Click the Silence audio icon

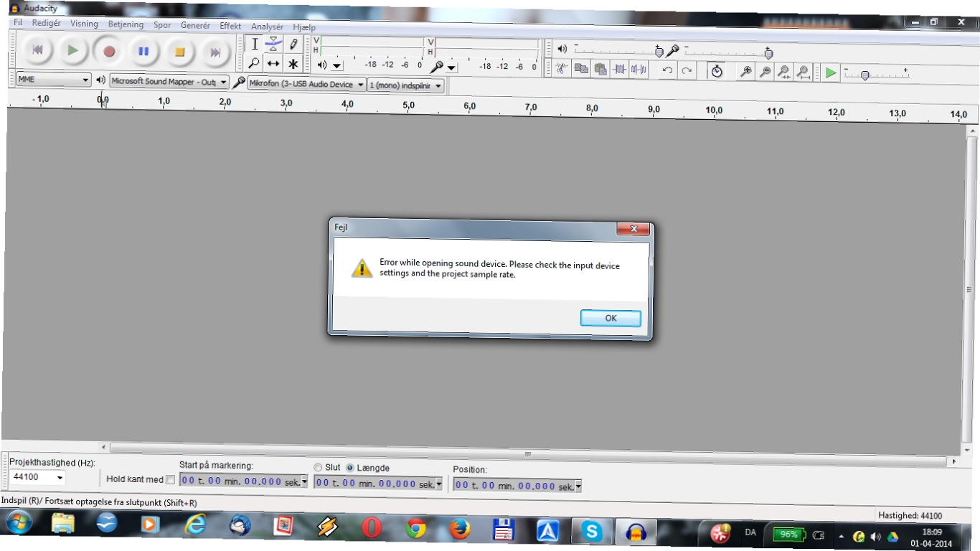pyautogui.click(x=639, y=70)
